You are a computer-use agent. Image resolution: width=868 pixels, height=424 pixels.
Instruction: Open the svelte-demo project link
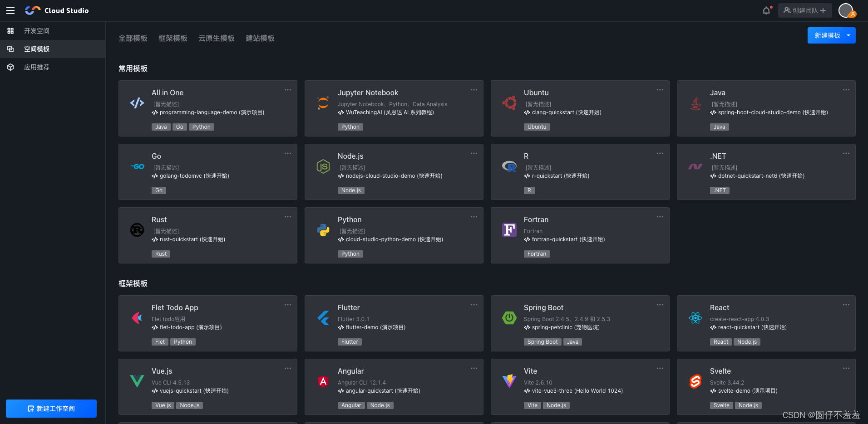pyautogui.click(x=744, y=391)
